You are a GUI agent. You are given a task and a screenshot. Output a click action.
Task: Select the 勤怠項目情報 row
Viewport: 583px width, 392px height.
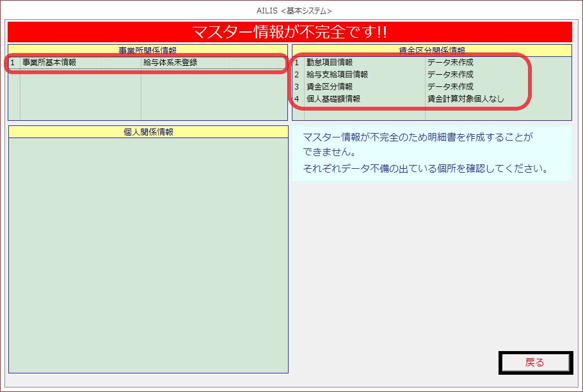330,63
